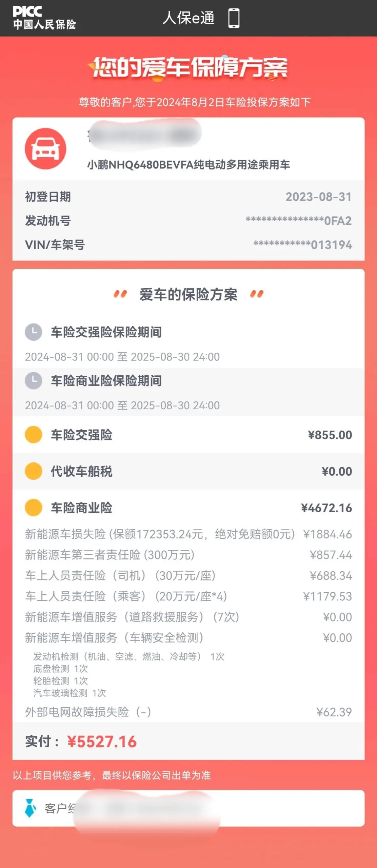
Task: Tap left orange quote mark decoration
Action: coord(120,294)
